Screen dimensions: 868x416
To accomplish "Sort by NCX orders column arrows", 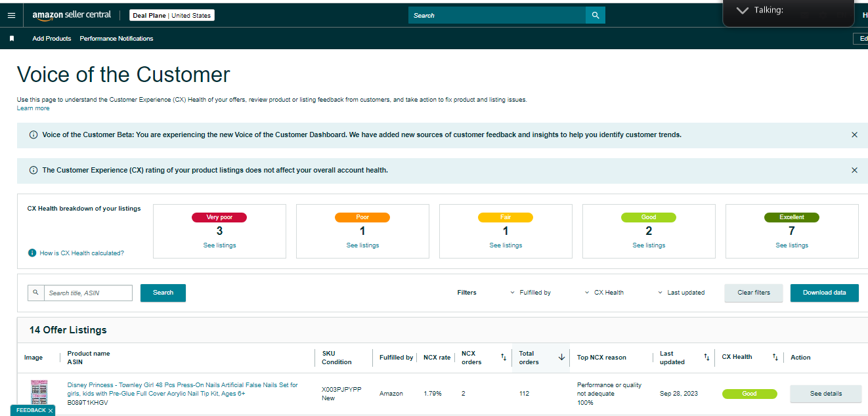I will [504, 357].
